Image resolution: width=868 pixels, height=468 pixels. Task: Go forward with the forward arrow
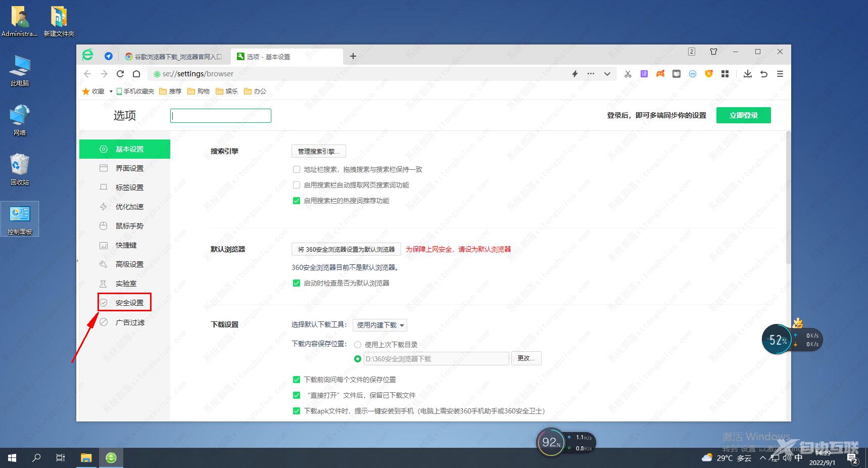coord(104,74)
